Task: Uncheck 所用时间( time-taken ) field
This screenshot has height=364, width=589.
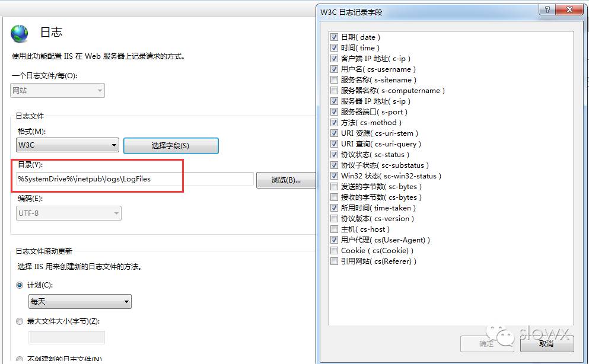Action: (334, 208)
